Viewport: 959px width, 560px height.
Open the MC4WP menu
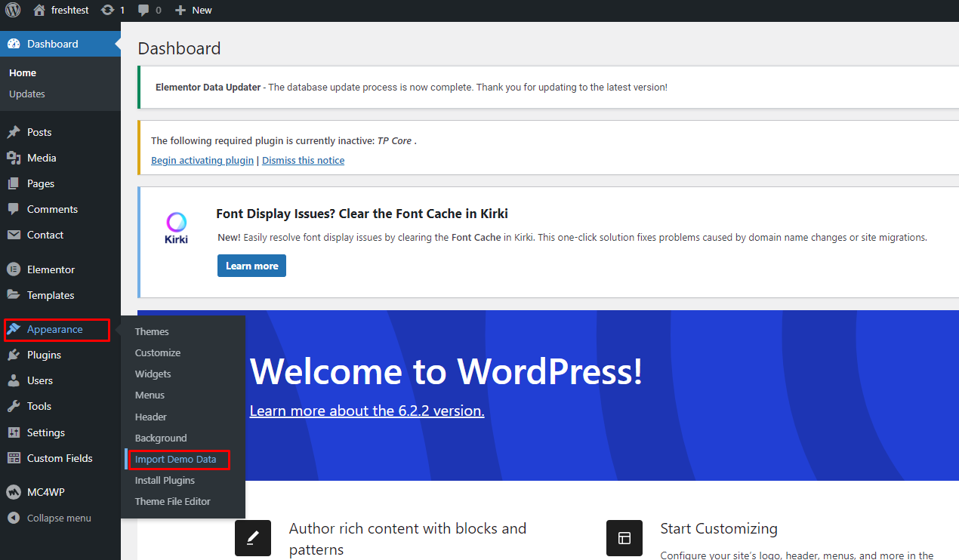tap(60, 492)
